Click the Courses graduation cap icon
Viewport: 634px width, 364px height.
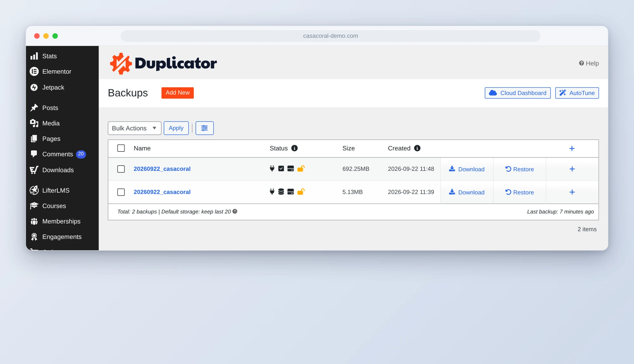click(34, 206)
